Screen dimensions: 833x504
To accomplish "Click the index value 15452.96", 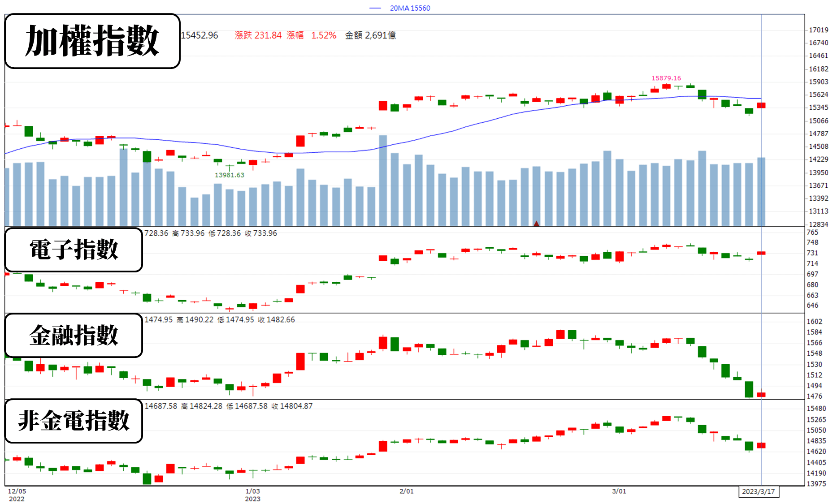I will pos(200,35).
